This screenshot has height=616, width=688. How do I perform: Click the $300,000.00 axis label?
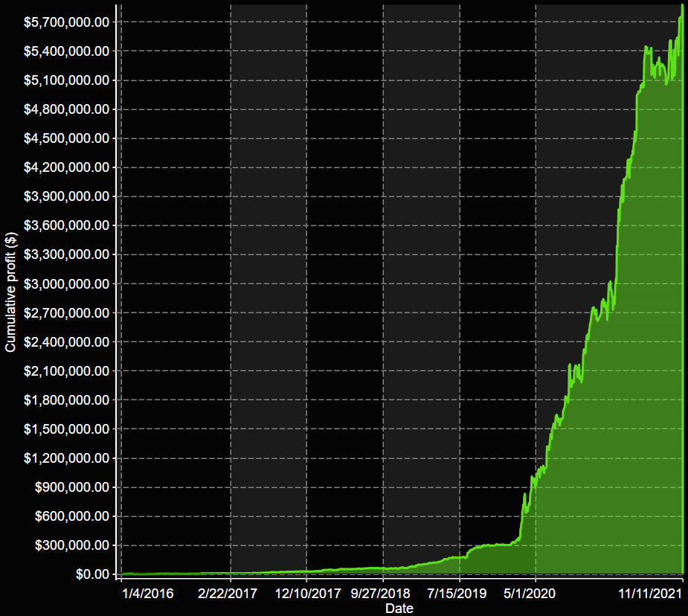(71, 545)
